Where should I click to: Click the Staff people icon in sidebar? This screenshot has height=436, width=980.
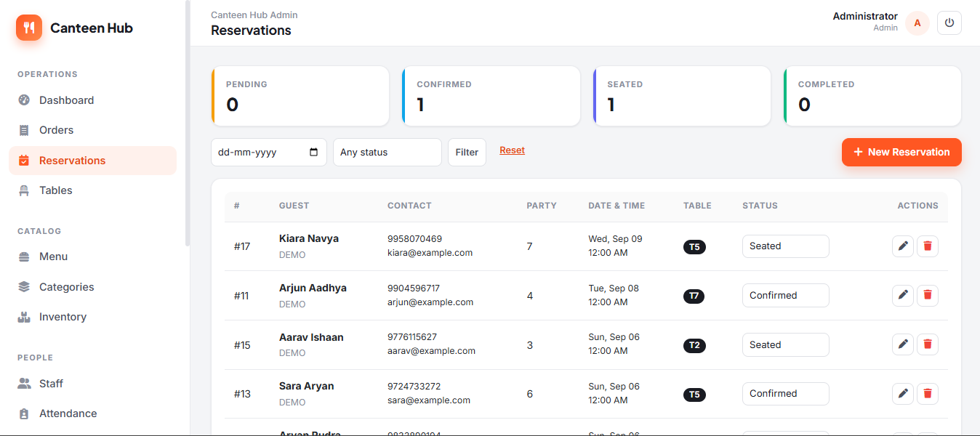click(x=24, y=384)
